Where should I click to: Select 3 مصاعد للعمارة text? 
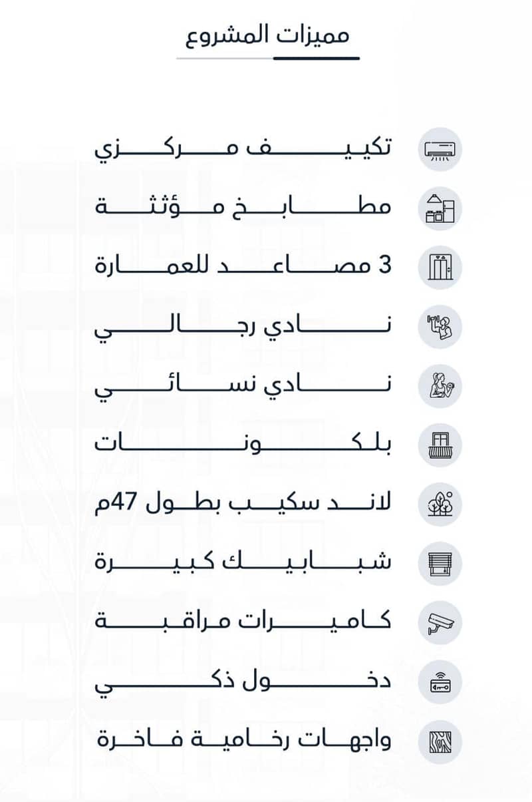tap(244, 266)
